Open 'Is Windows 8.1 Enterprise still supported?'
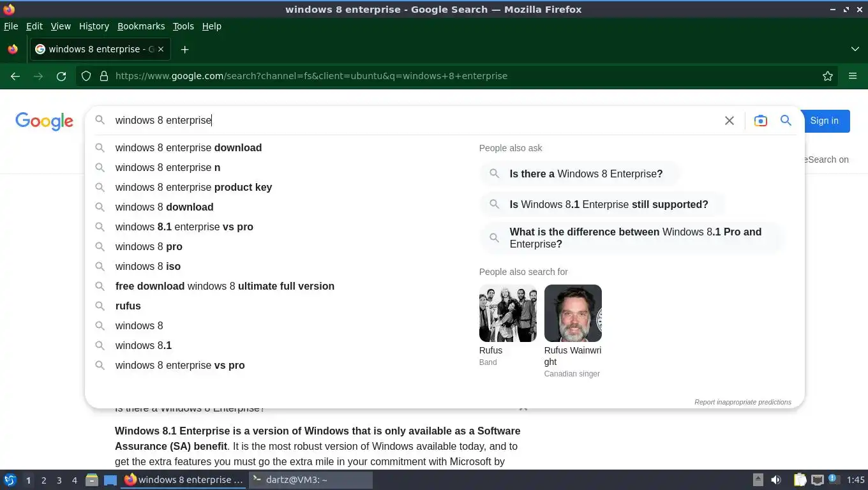868x490 pixels. pyautogui.click(x=602, y=204)
